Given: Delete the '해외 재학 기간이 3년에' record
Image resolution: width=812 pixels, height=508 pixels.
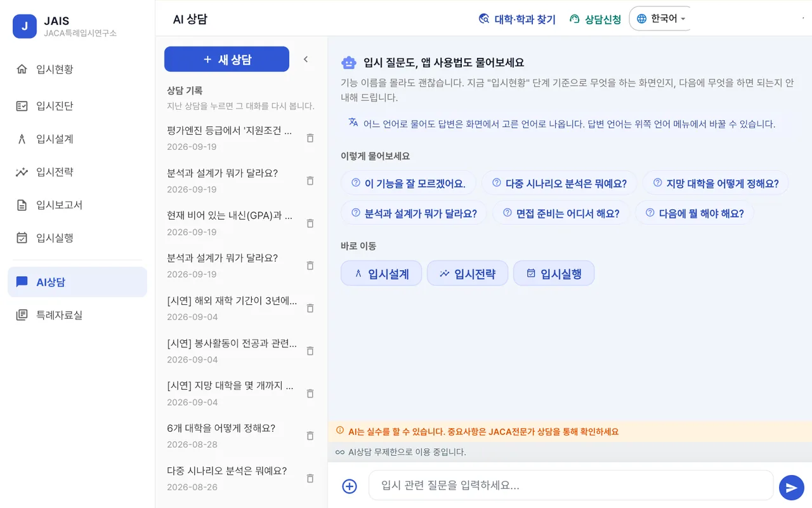Looking at the screenshot, I should click(310, 308).
